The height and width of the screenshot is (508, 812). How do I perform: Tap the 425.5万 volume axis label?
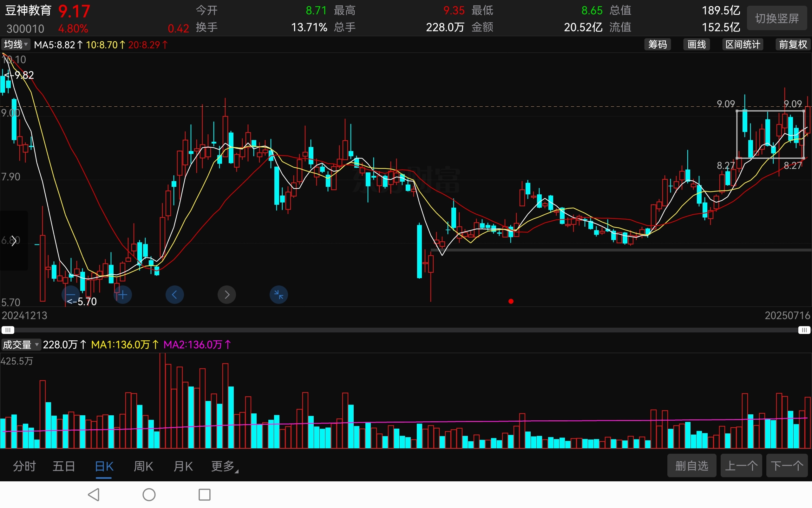[x=17, y=361]
